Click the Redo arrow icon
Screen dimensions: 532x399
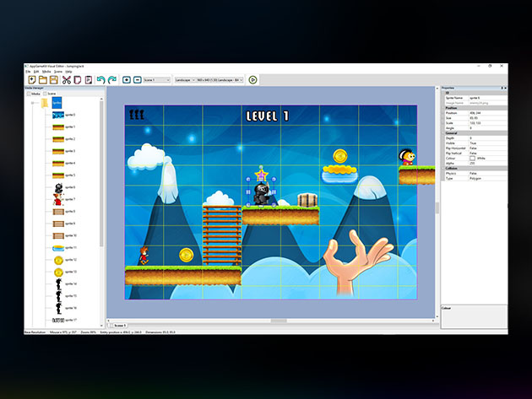click(111, 79)
